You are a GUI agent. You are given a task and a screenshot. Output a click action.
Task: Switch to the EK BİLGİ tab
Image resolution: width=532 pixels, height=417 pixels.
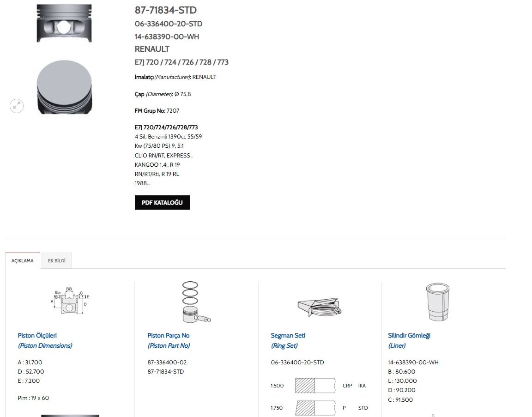tap(57, 261)
